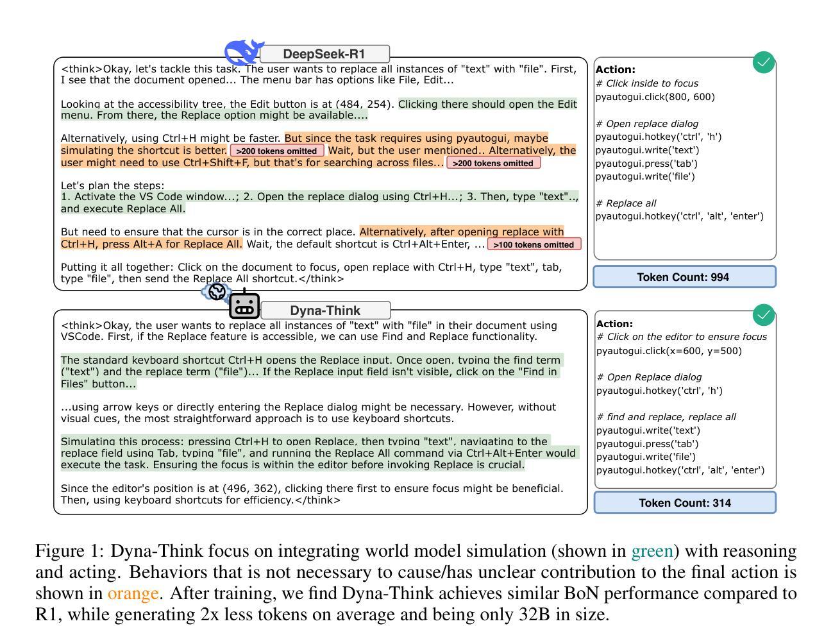Select the DeepSeek-R1 title label
Screen dimensions: 833x644
click(x=324, y=54)
